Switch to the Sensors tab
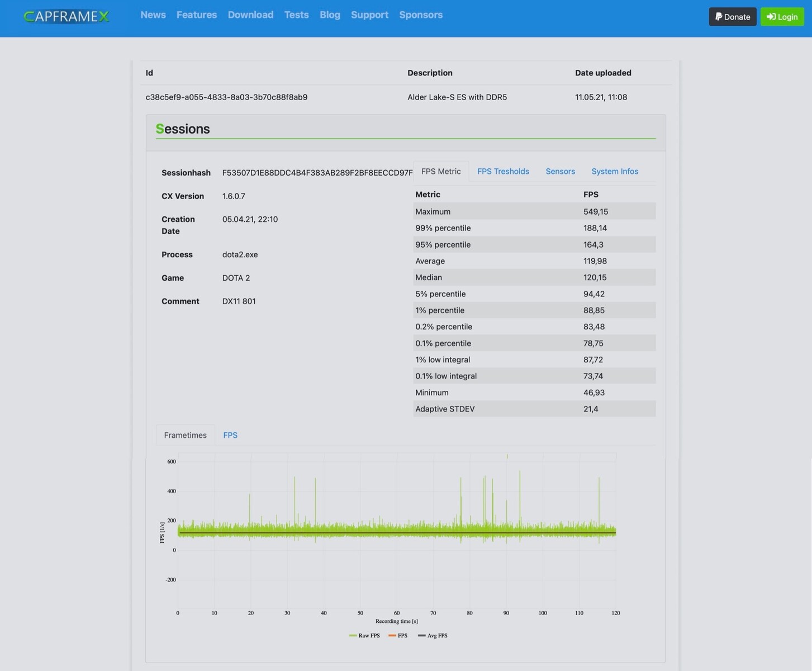The height and width of the screenshot is (671, 812). coord(560,171)
